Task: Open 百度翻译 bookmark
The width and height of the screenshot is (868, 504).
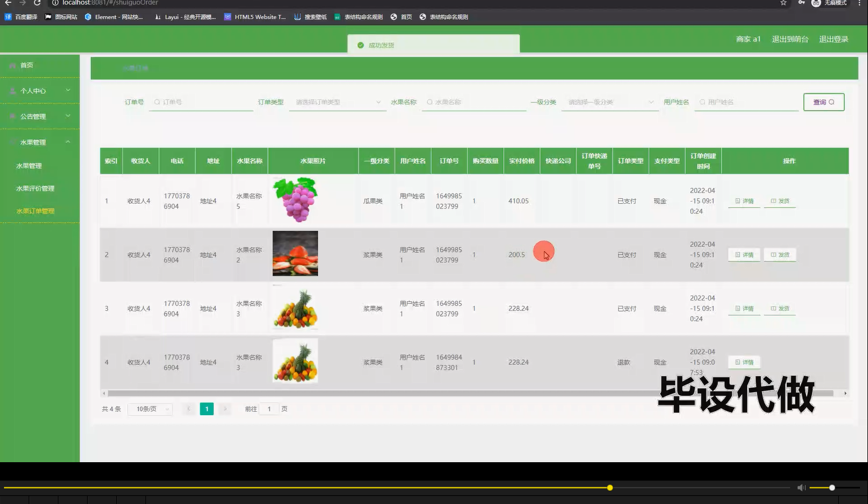Action: (x=21, y=17)
